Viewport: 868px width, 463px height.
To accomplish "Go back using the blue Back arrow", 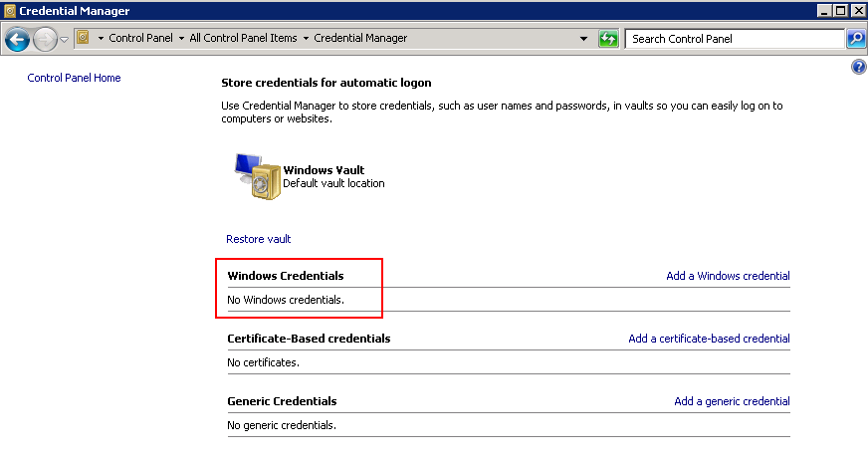I will pyautogui.click(x=17, y=39).
